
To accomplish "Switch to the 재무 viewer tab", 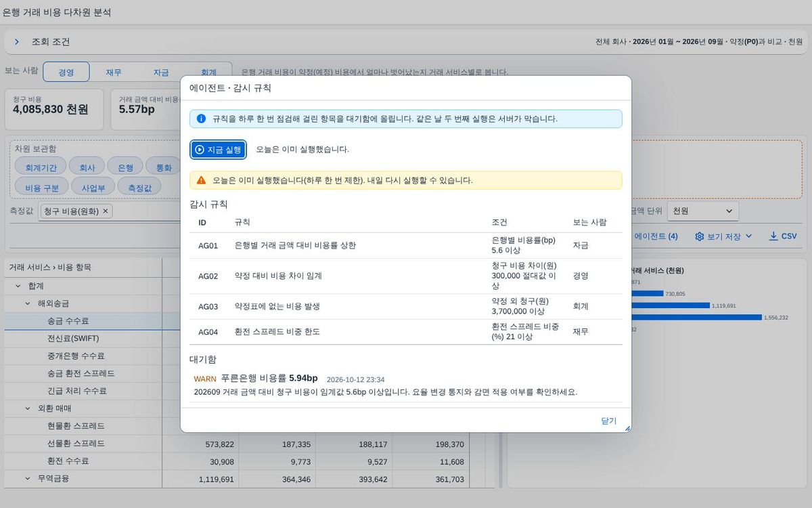I will click(114, 72).
